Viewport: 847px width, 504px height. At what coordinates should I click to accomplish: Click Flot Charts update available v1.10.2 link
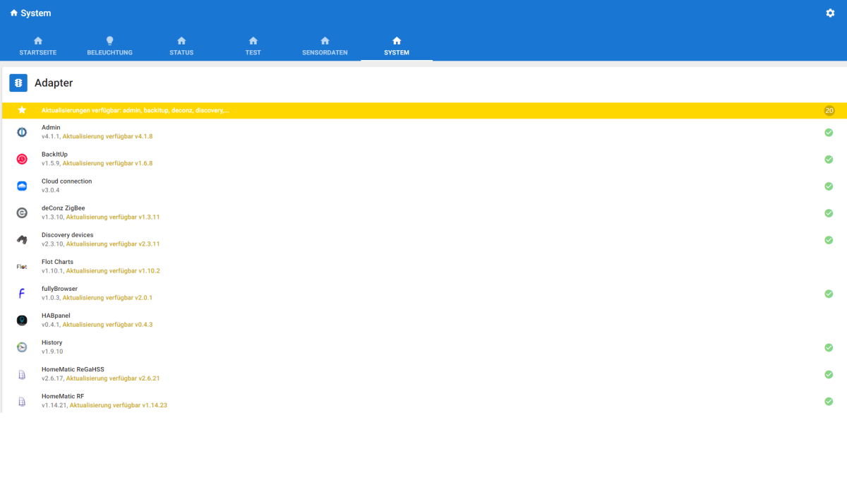click(x=113, y=271)
